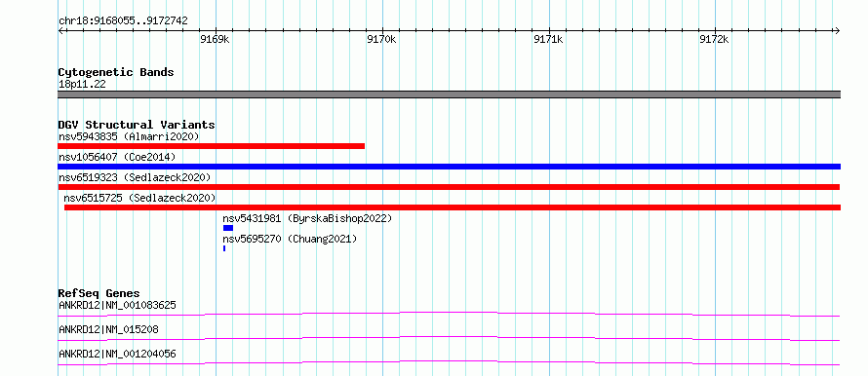Select the red bar for nsv6515725
Image resolution: width=868 pixels, height=376 pixels.
click(x=453, y=207)
